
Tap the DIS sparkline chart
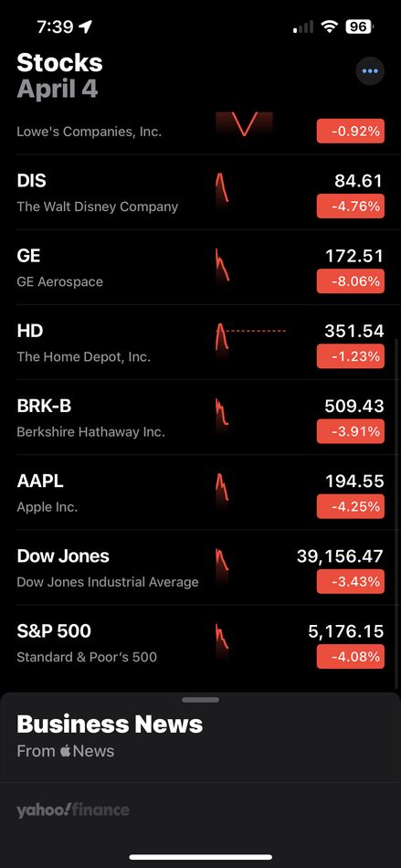click(x=222, y=187)
